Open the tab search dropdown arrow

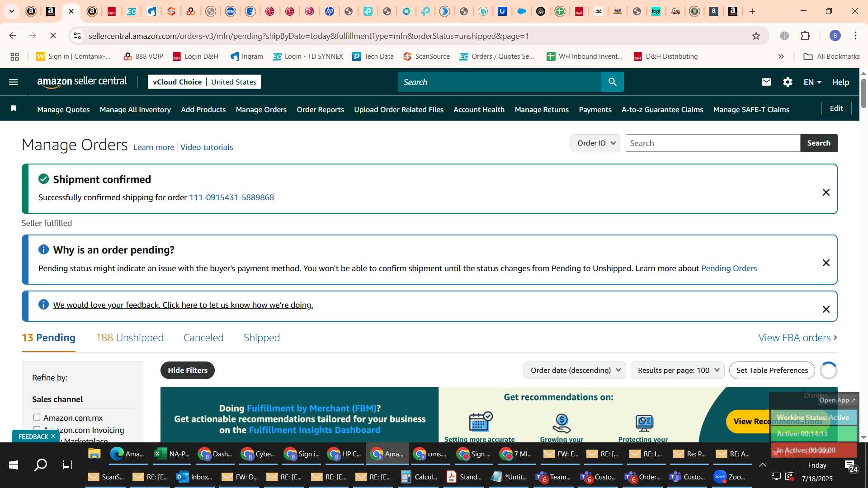pos(12,11)
